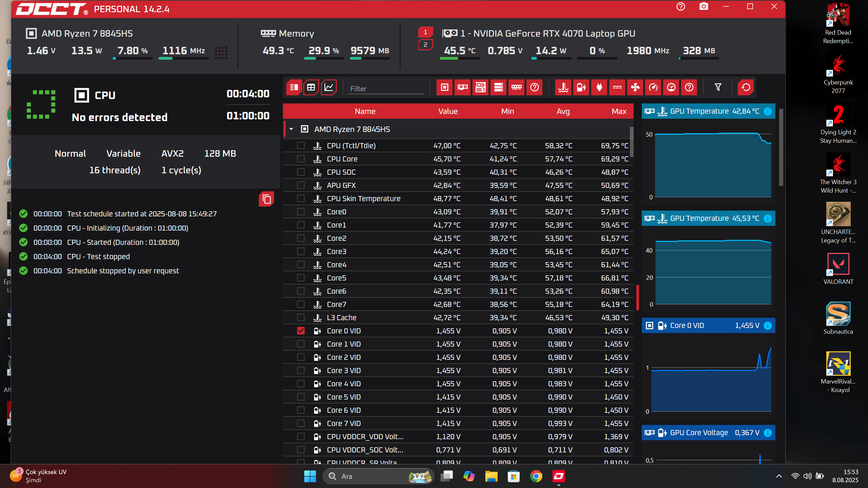Reset sensor min/max values with the refresh icon
Image resolution: width=868 pixels, height=488 pixels.
[x=746, y=87]
